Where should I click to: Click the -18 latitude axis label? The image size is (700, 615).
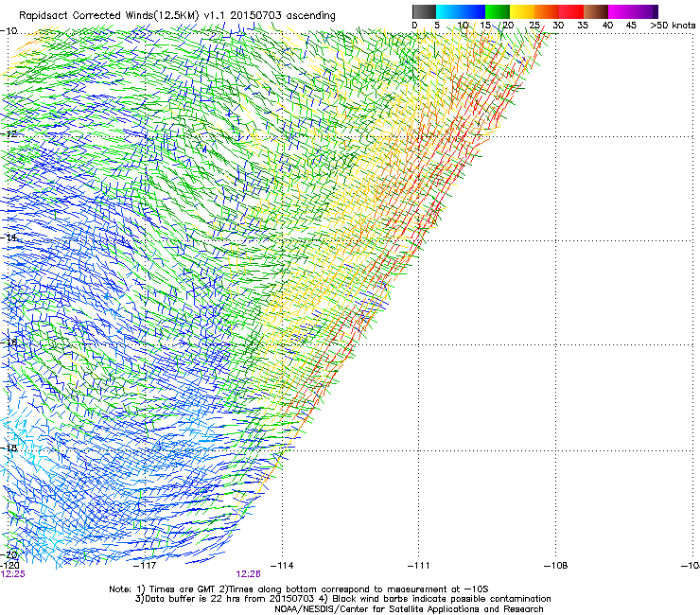pos(9,448)
